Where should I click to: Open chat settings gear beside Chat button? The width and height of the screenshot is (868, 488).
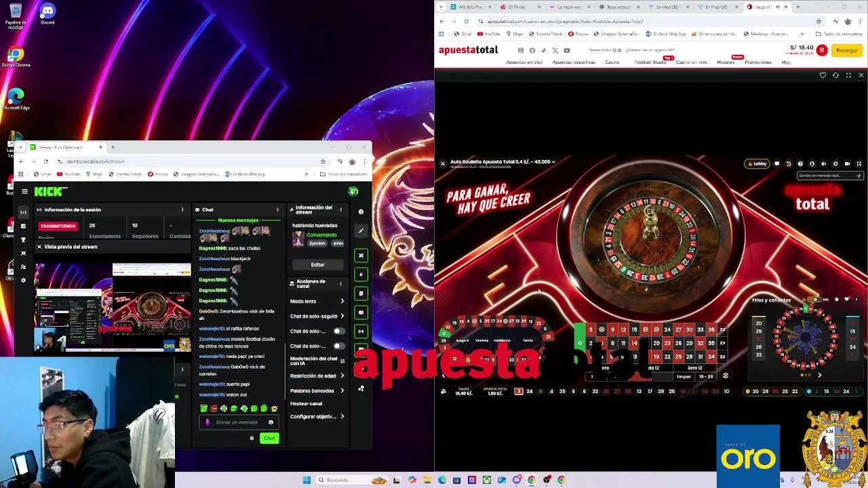[252, 438]
